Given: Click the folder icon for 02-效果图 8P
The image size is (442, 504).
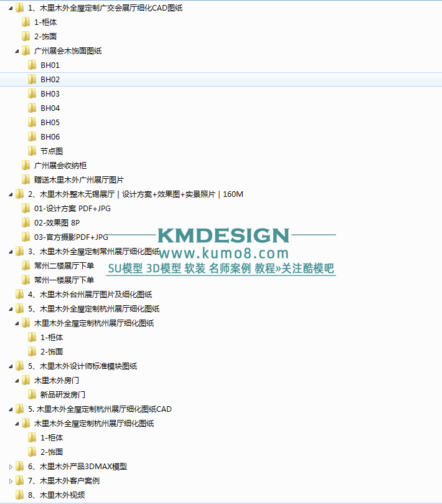Looking at the screenshot, I should tap(26, 222).
